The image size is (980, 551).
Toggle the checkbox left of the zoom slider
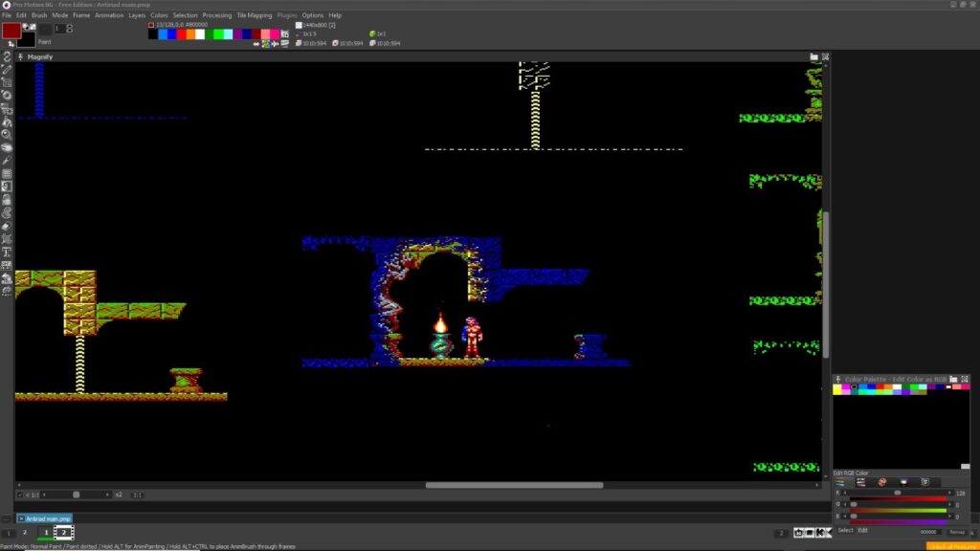point(20,495)
